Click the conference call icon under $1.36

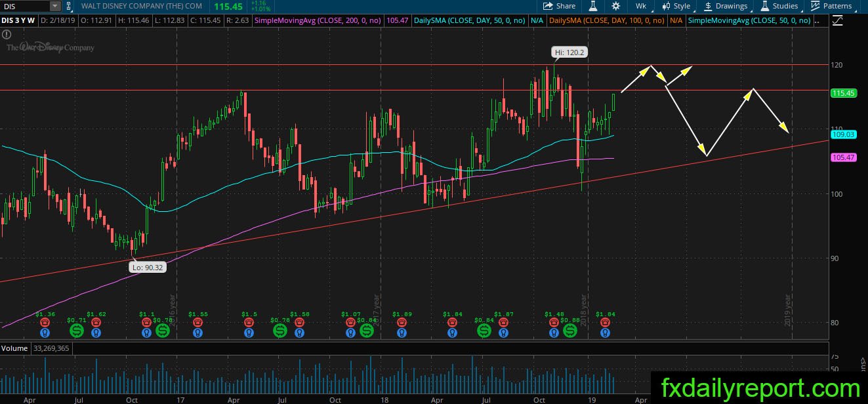click(x=45, y=323)
